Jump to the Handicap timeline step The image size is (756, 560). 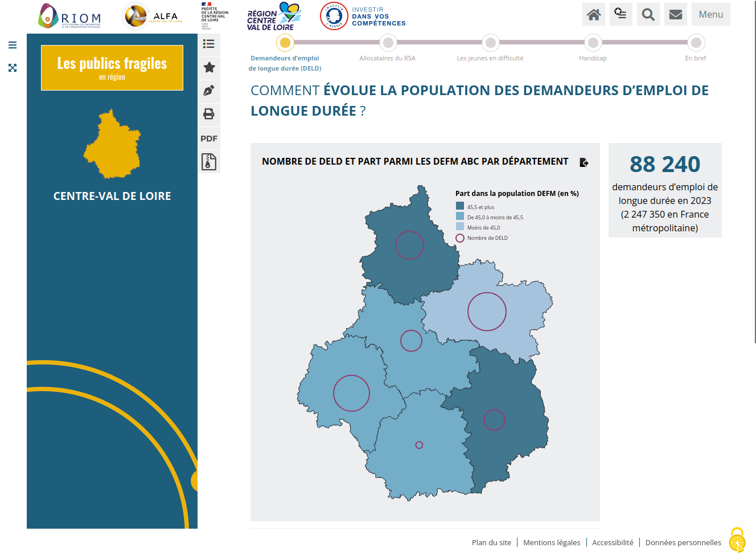593,43
